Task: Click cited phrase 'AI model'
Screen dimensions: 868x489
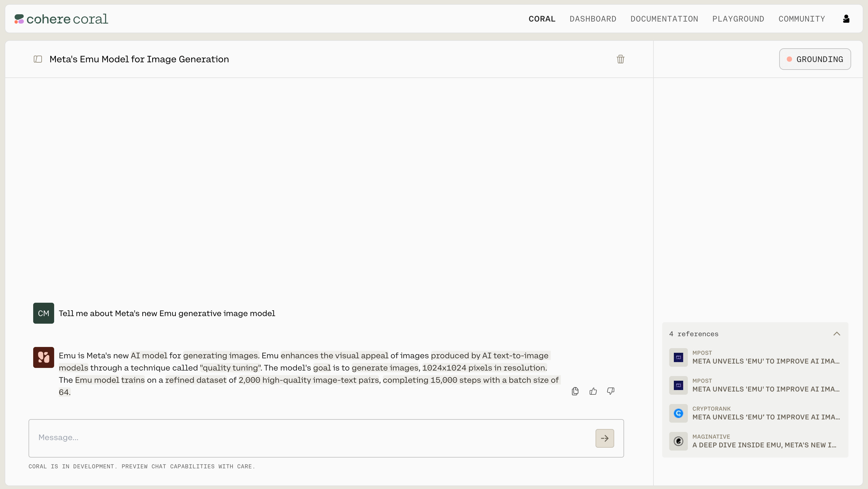Action: tap(149, 356)
